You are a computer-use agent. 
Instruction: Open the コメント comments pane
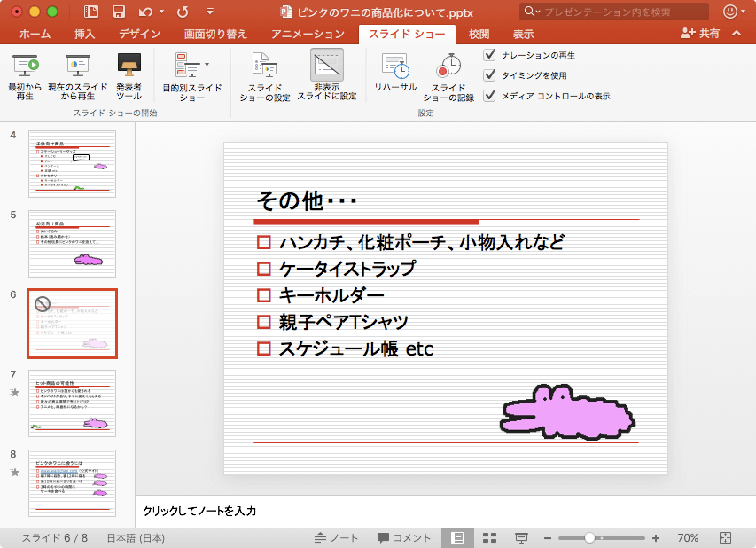(404, 538)
